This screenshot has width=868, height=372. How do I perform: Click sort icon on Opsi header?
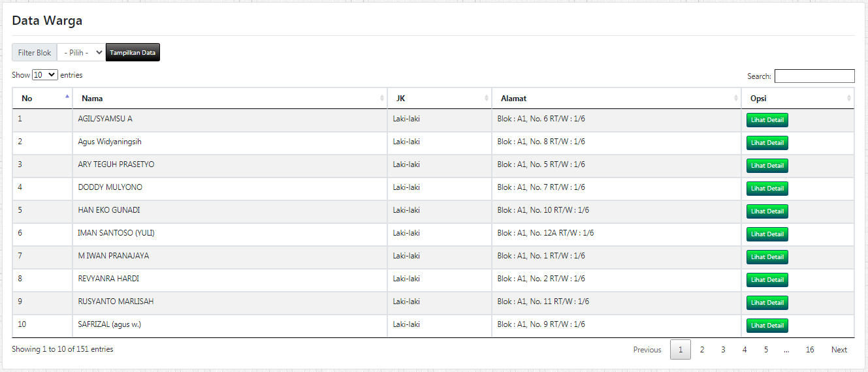(849, 98)
